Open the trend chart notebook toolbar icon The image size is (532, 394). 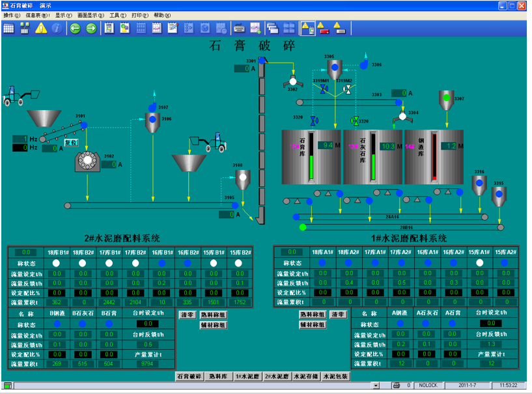157,29
